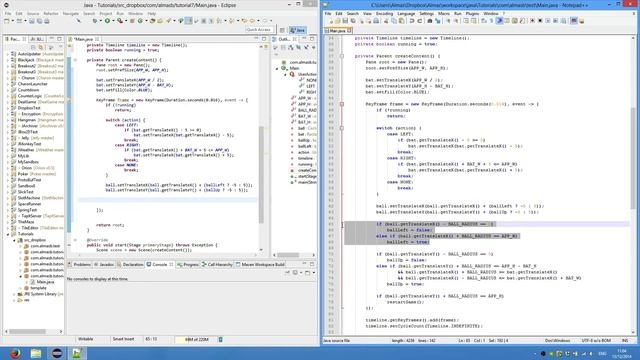Click Stop Recording icon in Notepad++
The image size is (640, 360).
[540, 21]
